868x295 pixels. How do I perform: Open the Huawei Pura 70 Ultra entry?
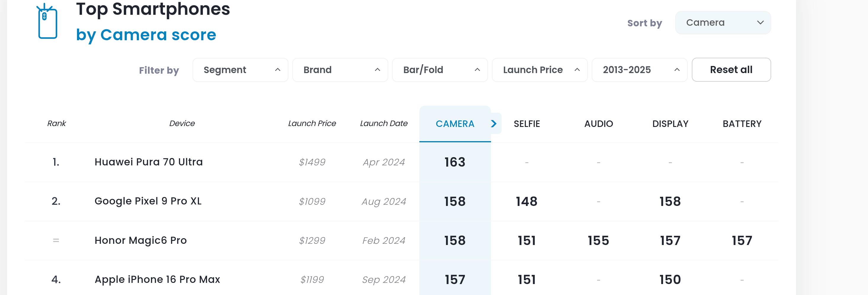(149, 162)
